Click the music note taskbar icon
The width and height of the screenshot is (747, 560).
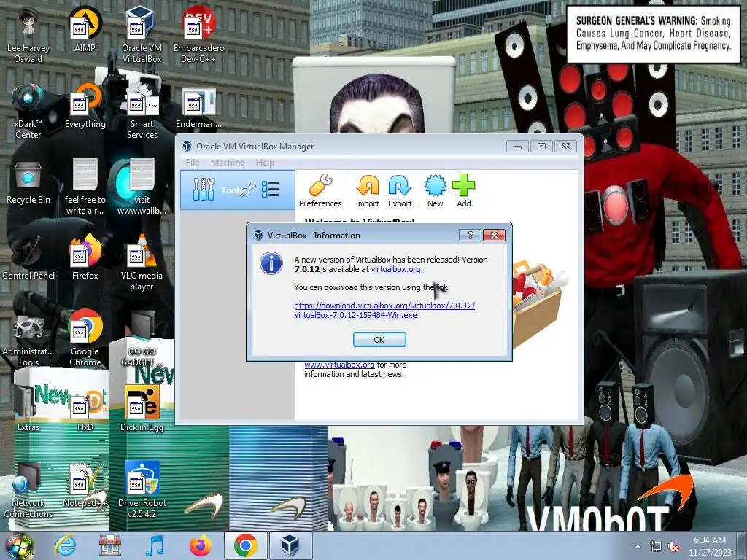(x=155, y=545)
